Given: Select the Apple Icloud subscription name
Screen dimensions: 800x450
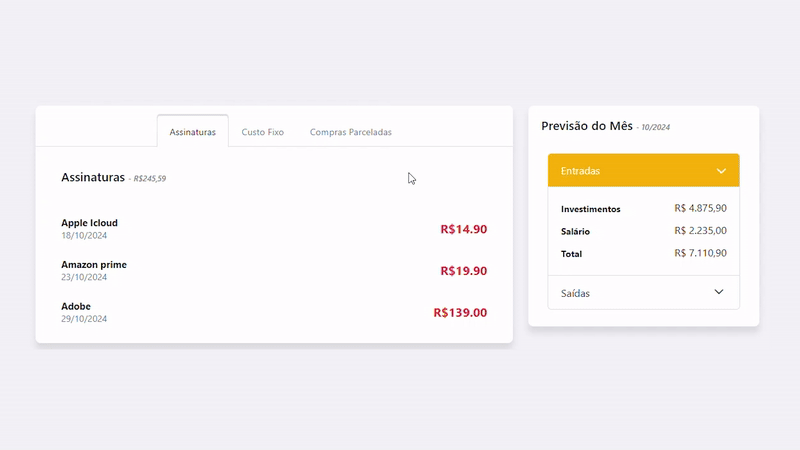Looking at the screenshot, I should (x=89, y=223).
